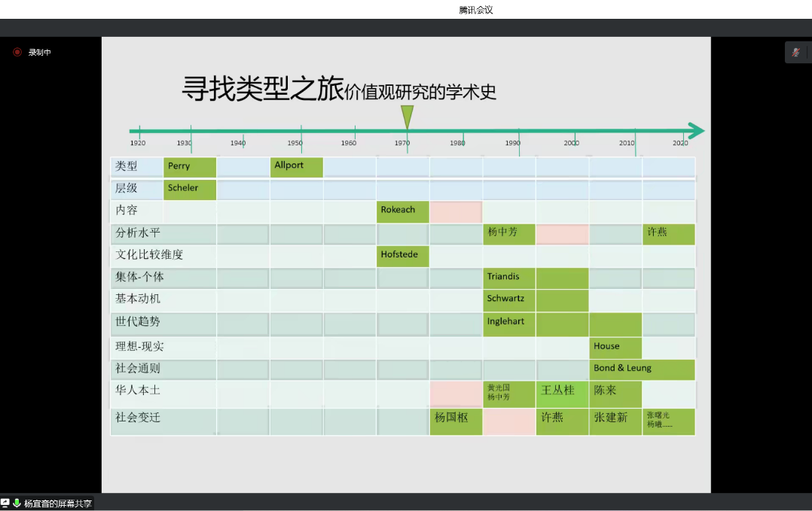Click the 腾讯会议 window title
Image resolution: width=812 pixels, height=511 pixels.
(476, 10)
